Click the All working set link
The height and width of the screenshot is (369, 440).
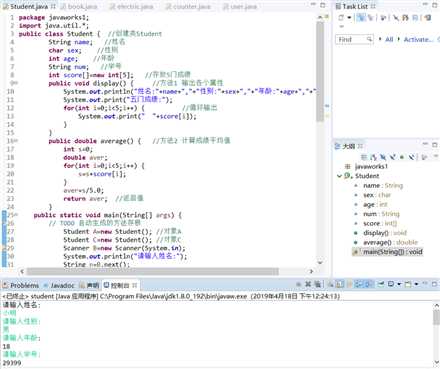tap(389, 39)
